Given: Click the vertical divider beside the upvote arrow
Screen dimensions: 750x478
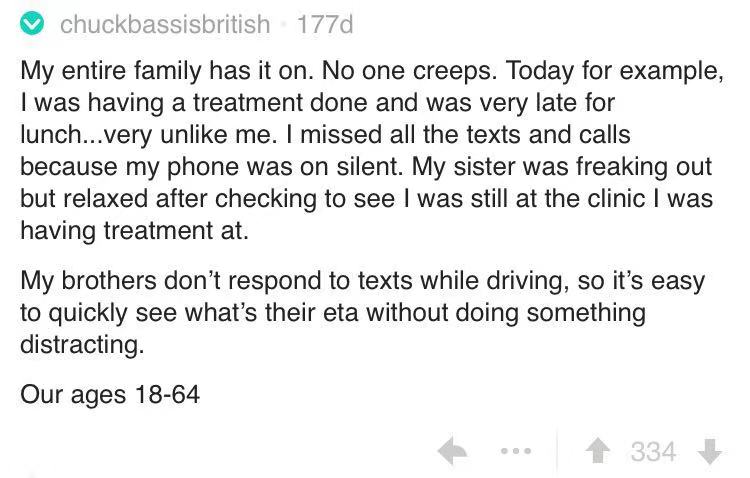Looking at the screenshot, I should click(x=557, y=451).
